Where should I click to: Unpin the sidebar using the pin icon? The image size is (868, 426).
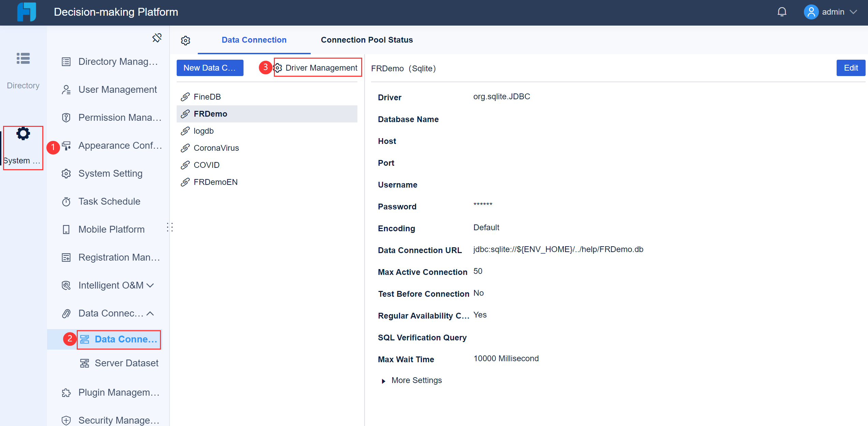[157, 38]
